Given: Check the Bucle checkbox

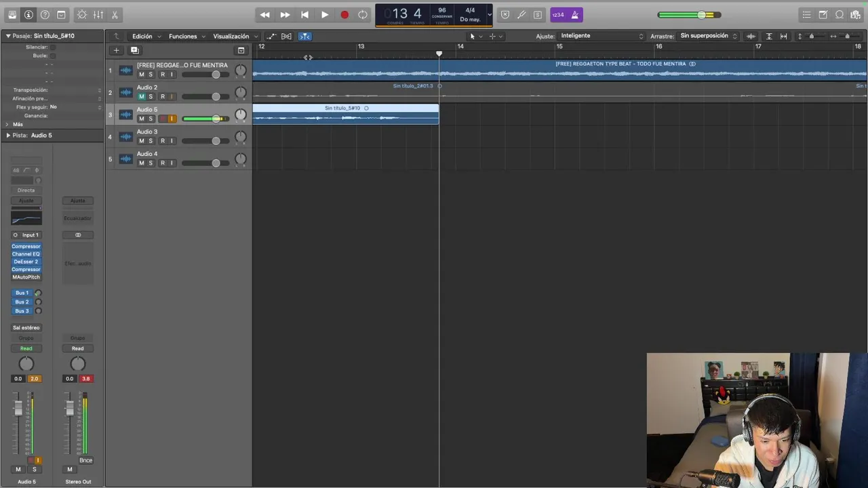Looking at the screenshot, I should [53, 56].
